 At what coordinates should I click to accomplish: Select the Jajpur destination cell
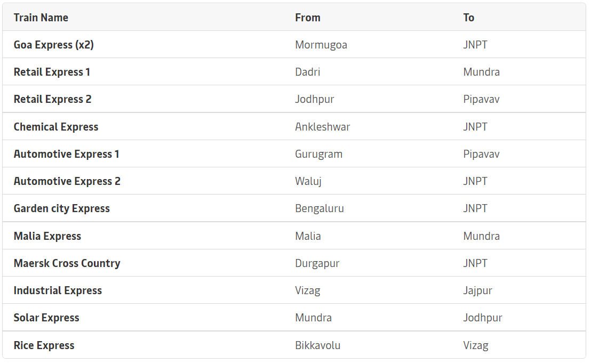477,290
